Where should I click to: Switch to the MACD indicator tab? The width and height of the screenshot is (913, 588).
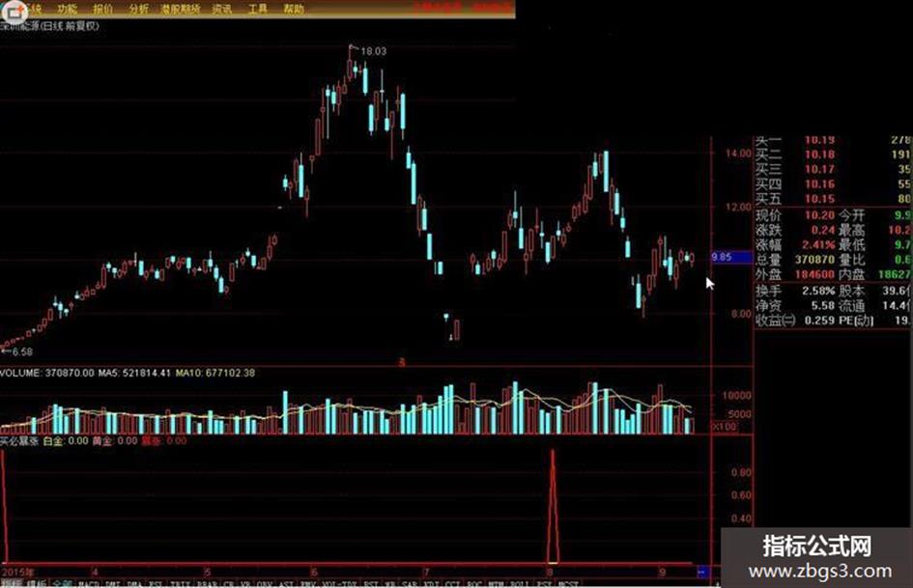pos(89,583)
